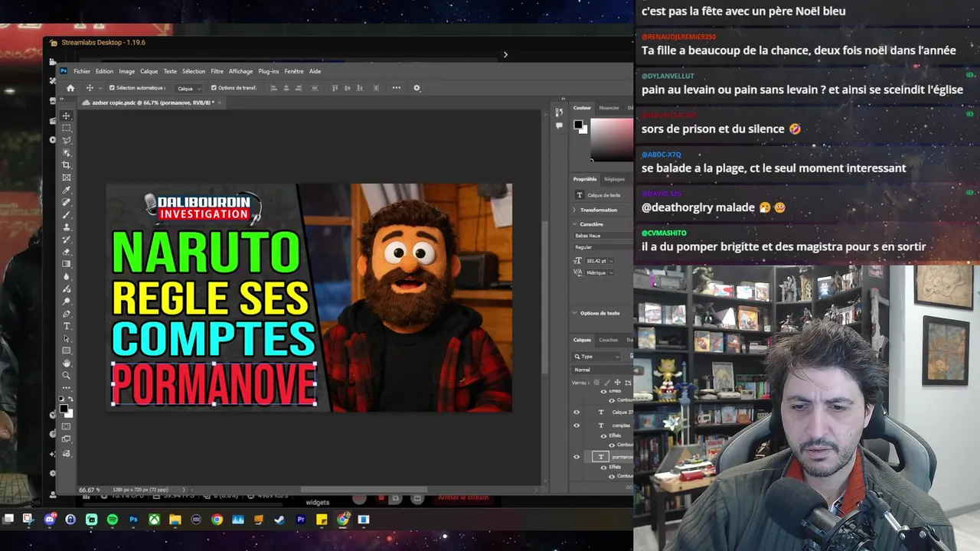This screenshot has height=551, width=980.
Task: Select the Clone Stamp tool
Action: pyautogui.click(x=67, y=227)
